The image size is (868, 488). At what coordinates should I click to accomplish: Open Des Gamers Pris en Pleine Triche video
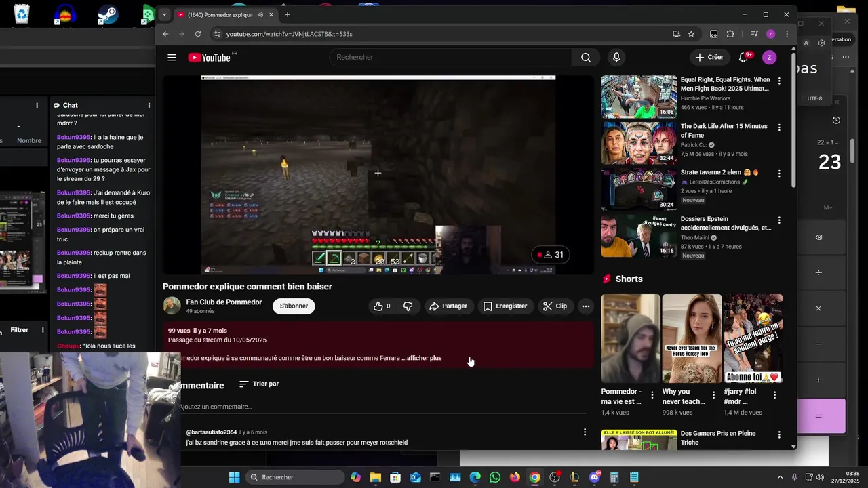[x=717, y=438]
